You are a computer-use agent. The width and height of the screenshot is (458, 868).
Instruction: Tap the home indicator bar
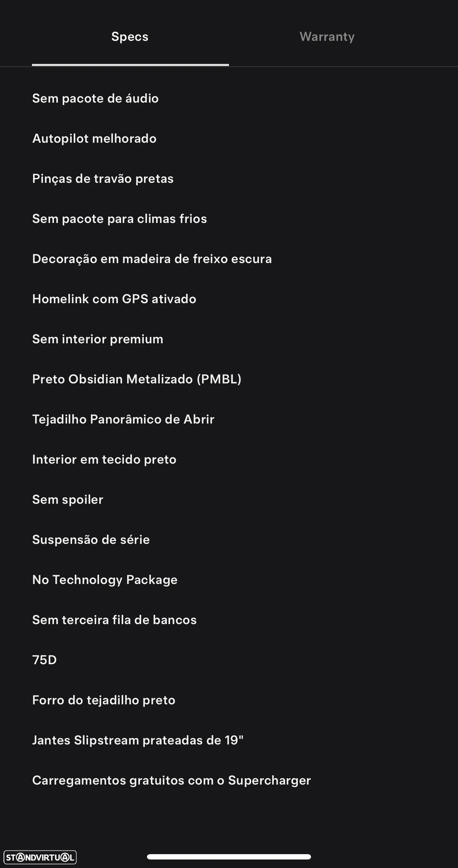point(229,857)
